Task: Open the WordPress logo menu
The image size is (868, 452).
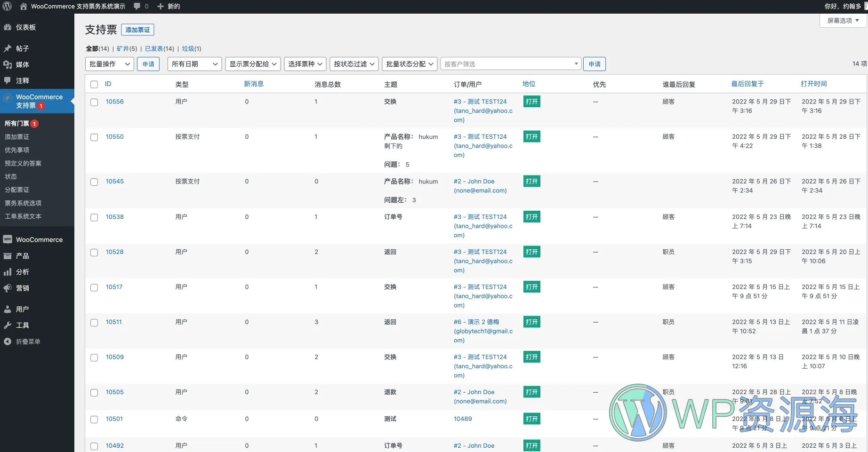Action: pos(7,6)
